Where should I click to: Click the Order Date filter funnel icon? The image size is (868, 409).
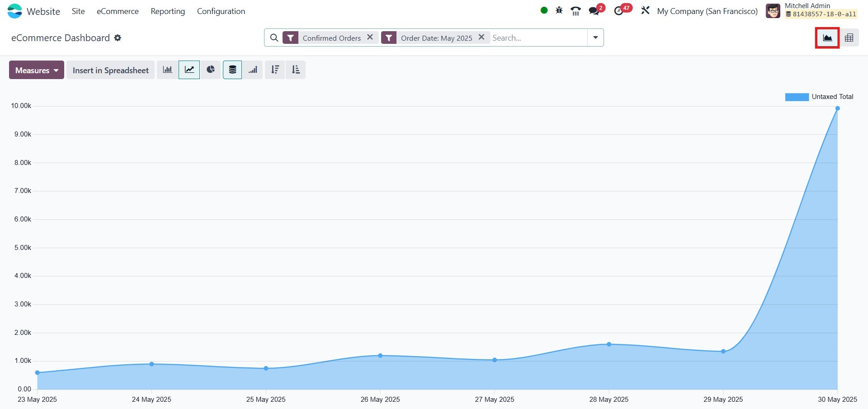[389, 38]
